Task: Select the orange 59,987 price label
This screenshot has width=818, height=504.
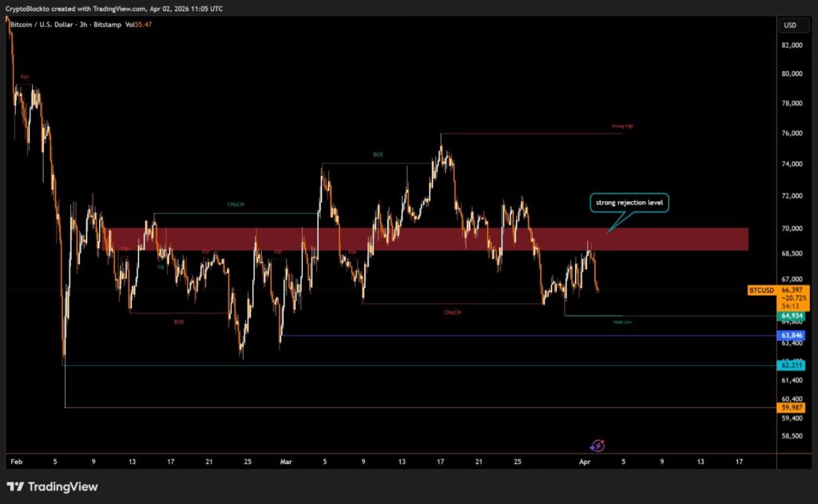Action: point(792,407)
